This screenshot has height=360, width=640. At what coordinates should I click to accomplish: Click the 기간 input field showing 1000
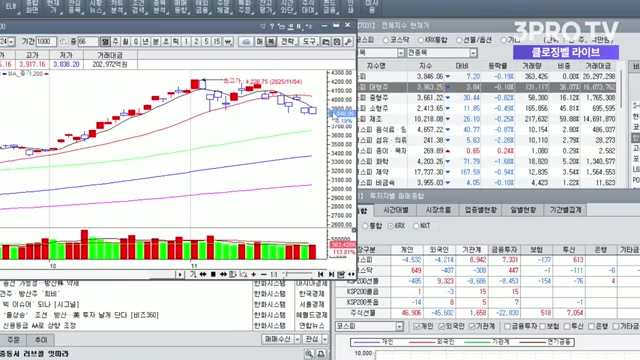click(x=46, y=42)
